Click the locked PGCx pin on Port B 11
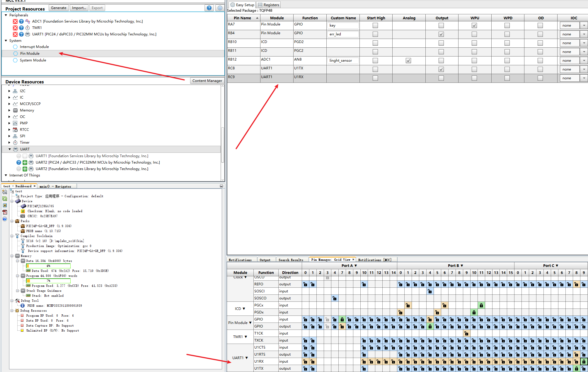Image resolution: width=588 pixels, height=372 pixels. 481,305
